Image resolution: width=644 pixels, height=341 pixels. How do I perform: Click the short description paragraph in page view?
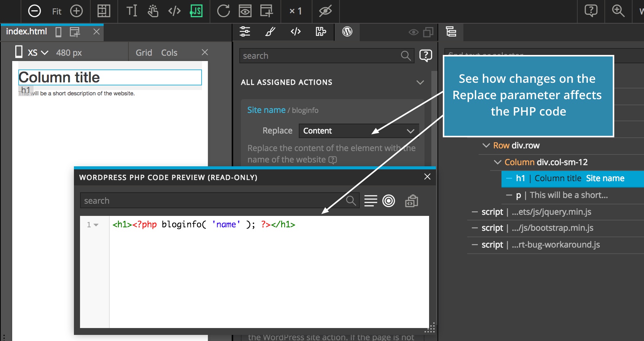tap(77, 93)
